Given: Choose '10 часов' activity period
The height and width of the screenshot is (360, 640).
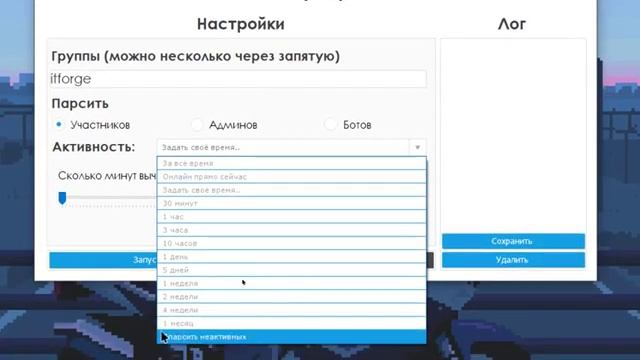Looking at the screenshot, I should pyautogui.click(x=291, y=243).
